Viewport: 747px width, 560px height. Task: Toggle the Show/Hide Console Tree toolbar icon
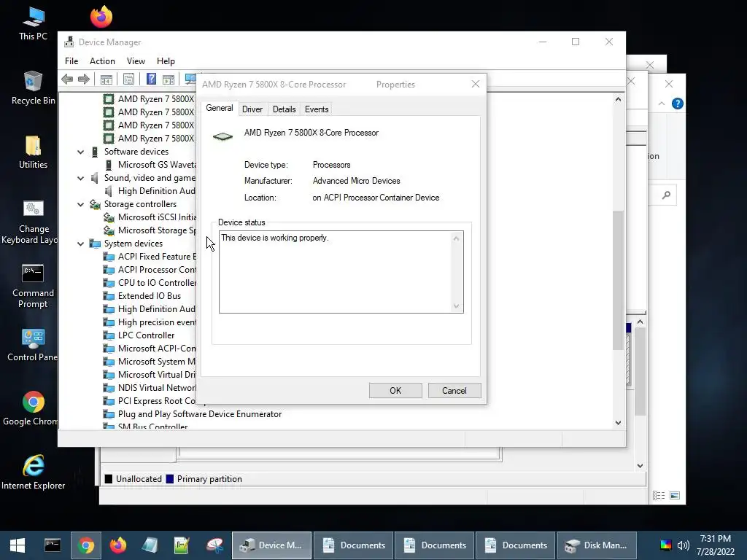tap(107, 79)
